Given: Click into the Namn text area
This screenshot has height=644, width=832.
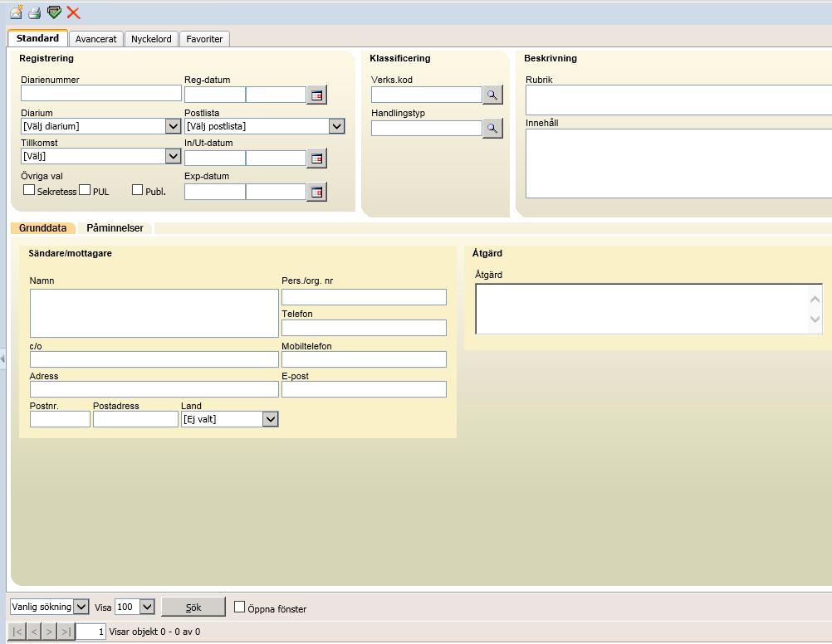Looking at the screenshot, I should click(x=154, y=314).
